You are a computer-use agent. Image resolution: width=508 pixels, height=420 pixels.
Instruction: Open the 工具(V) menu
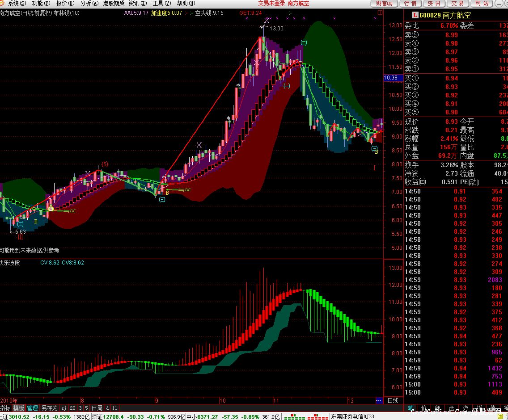tap(162, 3)
